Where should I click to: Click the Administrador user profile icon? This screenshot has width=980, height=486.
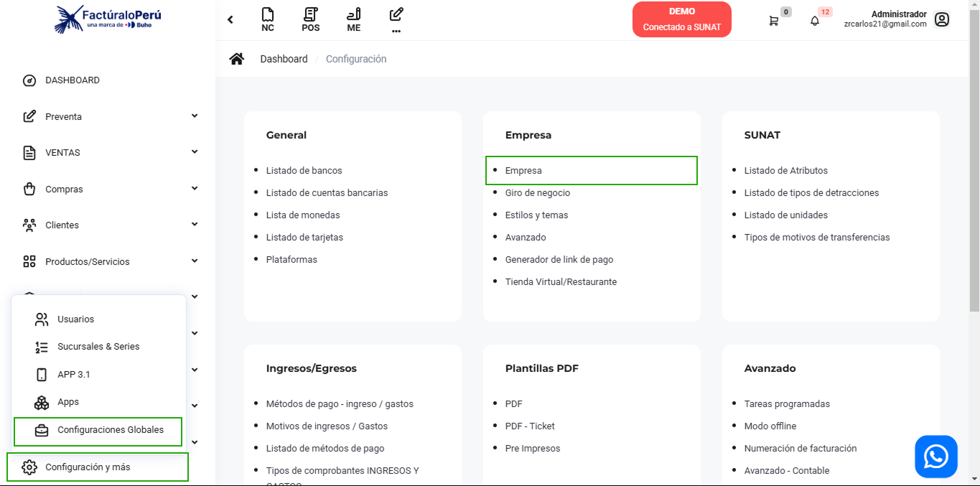click(x=942, y=19)
